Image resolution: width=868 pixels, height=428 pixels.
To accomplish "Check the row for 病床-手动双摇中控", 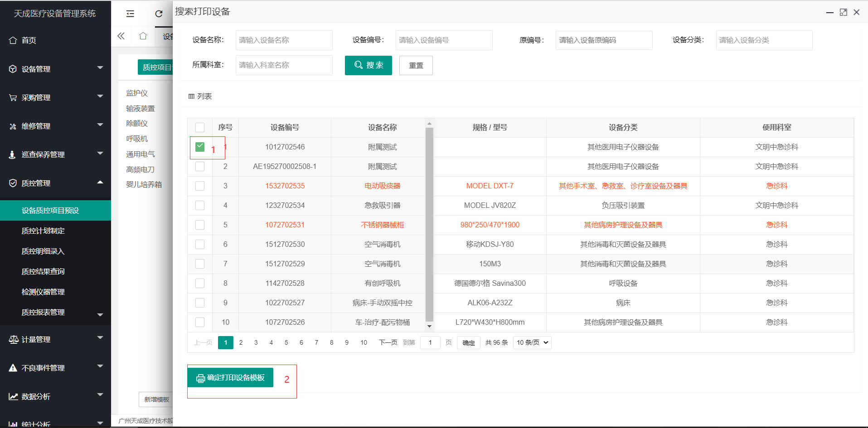I will click(x=200, y=303).
